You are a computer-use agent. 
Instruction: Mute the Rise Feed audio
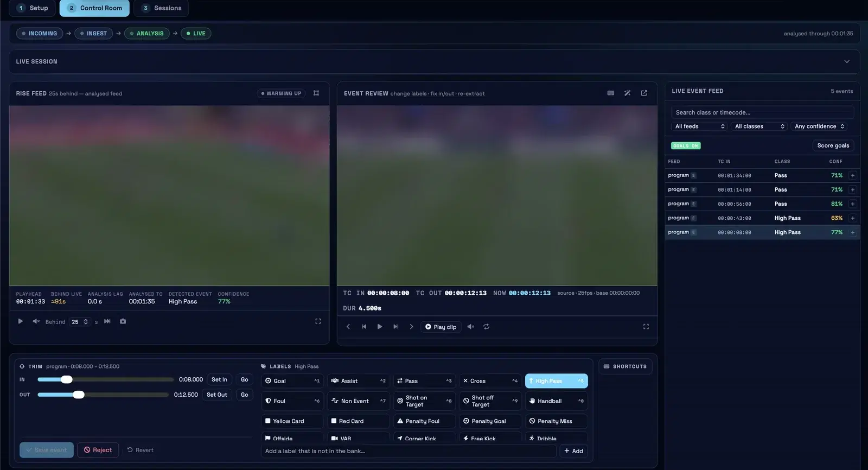click(36, 321)
